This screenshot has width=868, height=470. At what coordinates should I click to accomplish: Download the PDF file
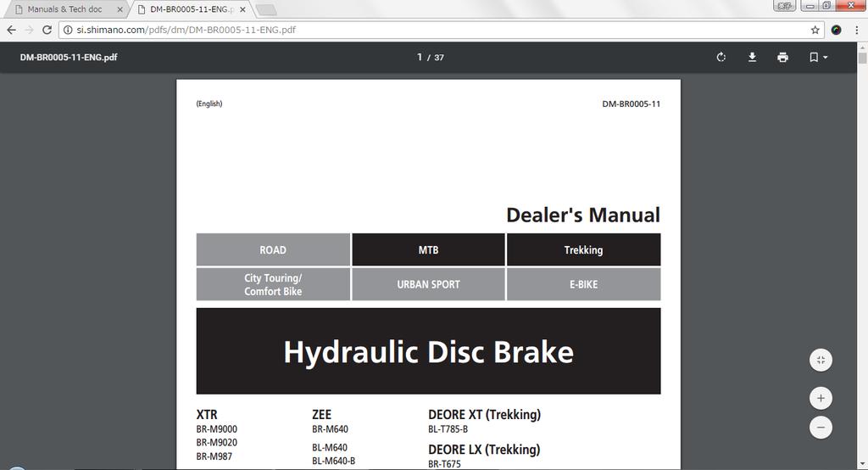pos(752,57)
